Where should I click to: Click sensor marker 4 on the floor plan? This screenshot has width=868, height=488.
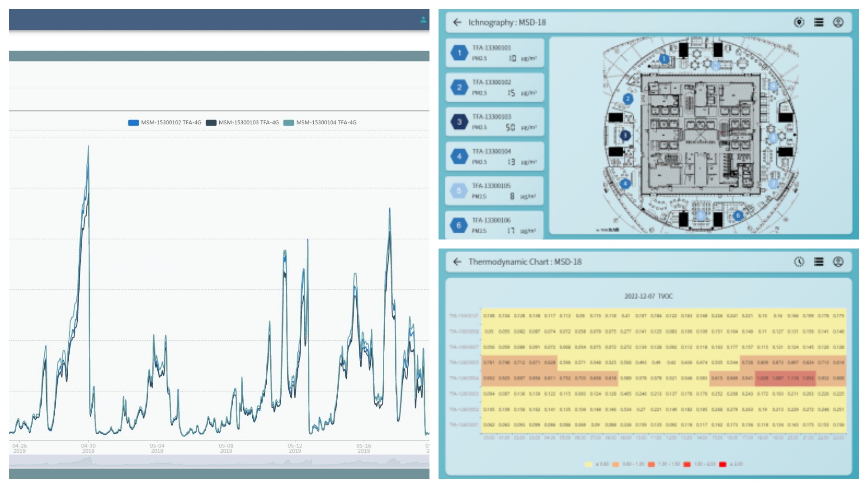click(x=625, y=183)
